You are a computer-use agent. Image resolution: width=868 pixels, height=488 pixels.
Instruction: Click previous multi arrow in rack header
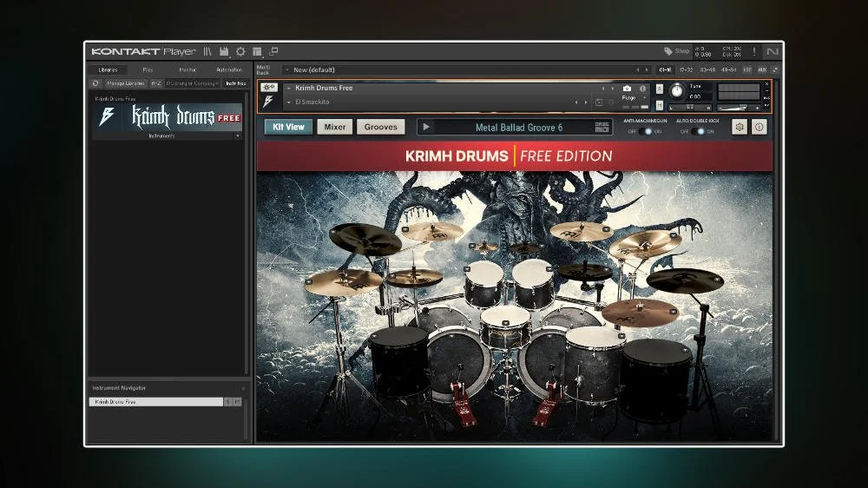click(638, 69)
